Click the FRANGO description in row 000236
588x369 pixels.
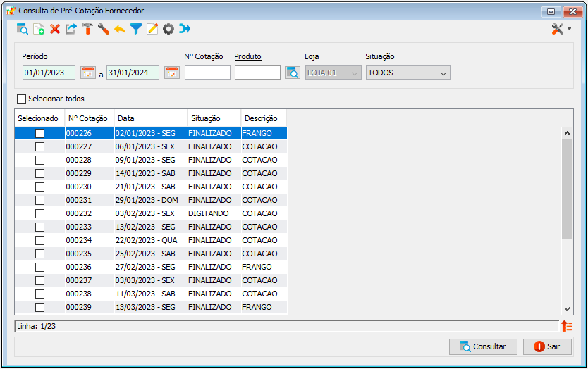pyautogui.click(x=264, y=267)
